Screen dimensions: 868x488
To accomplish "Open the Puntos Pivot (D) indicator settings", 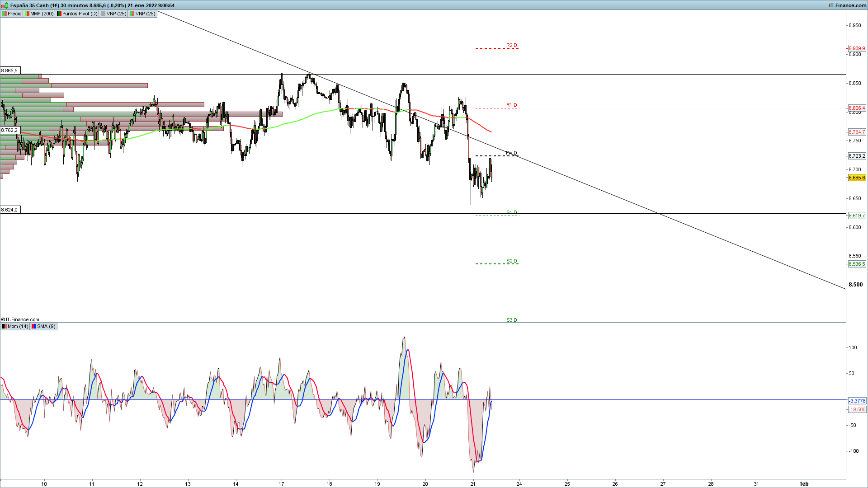I will click(x=77, y=14).
